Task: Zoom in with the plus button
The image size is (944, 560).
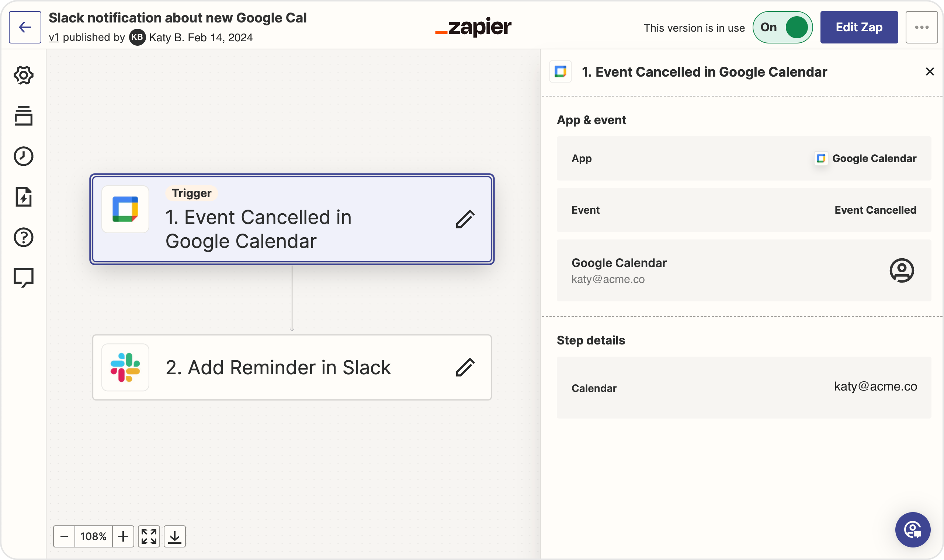Action: 123,536
